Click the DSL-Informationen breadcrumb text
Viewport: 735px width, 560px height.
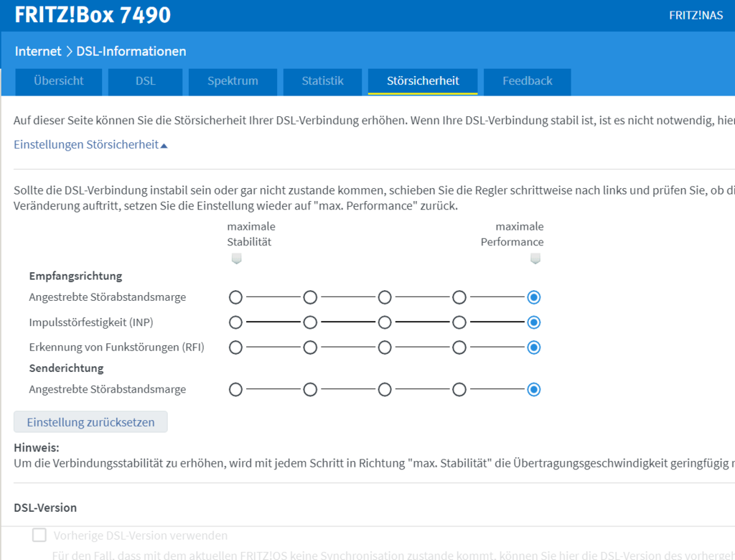pos(131,51)
